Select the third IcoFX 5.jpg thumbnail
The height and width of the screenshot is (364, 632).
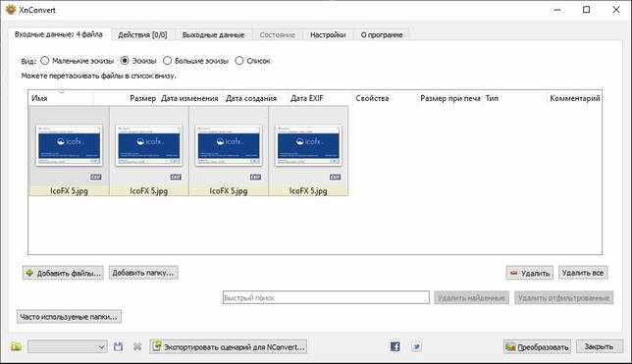[229, 151]
